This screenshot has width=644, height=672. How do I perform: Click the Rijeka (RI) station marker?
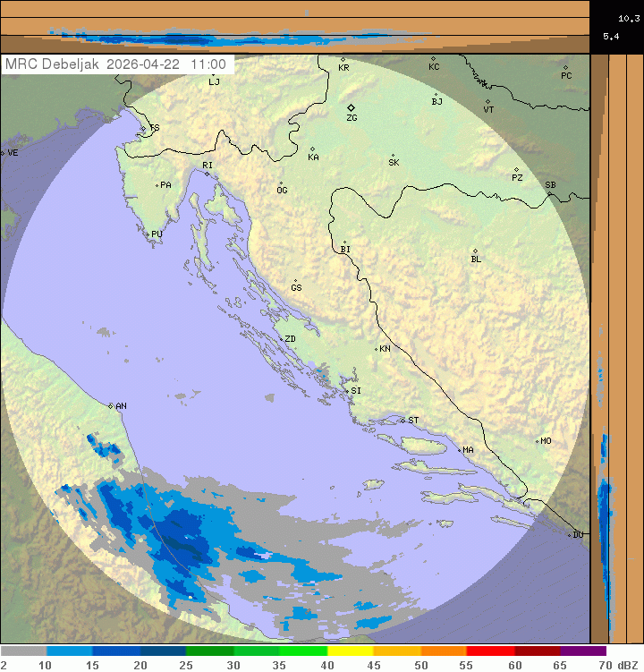[207, 174]
